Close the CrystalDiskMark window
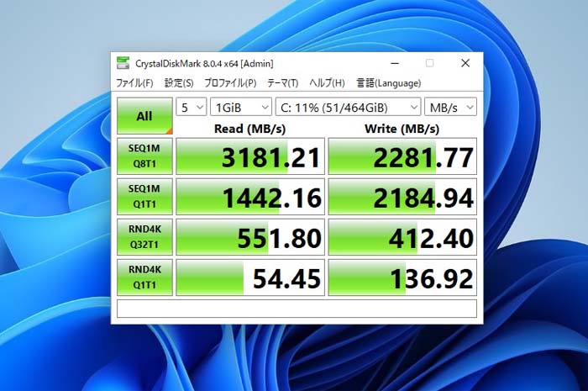This screenshot has width=588, height=391. click(465, 63)
